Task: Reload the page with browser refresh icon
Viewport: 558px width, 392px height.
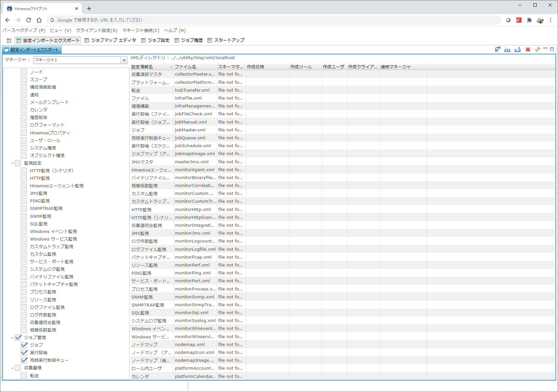Action: pyautogui.click(x=29, y=20)
